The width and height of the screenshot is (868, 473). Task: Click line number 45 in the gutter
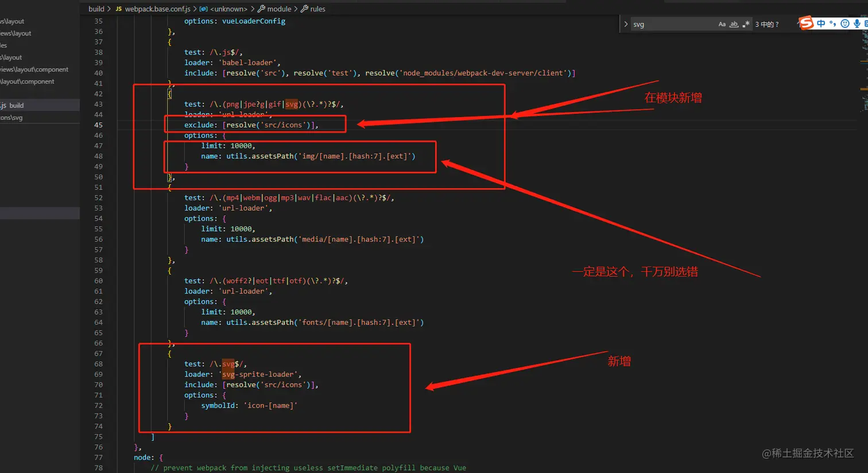[99, 125]
